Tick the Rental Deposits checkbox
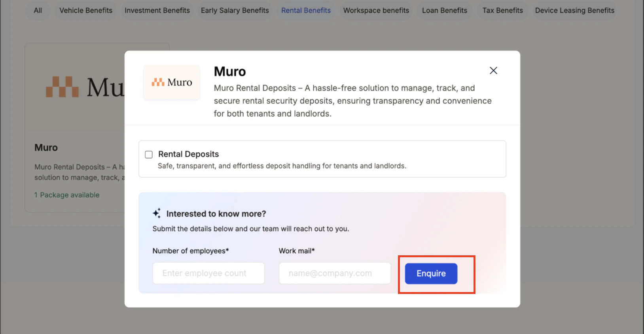Image resolution: width=644 pixels, height=334 pixels. point(149,154)
